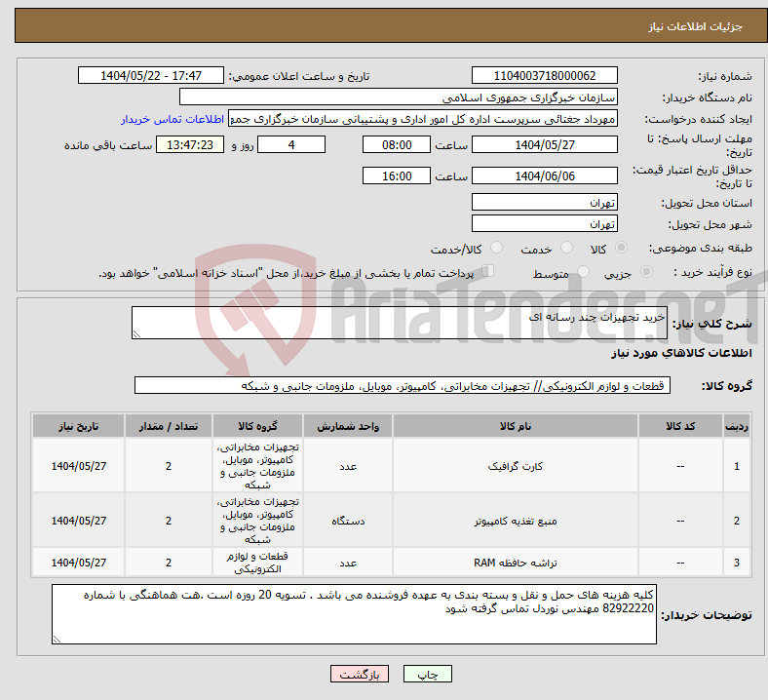The height and width of the screenshot is (700, 768).
Task: Select the کالا/خدمت radio button
Action: [496, 248]
